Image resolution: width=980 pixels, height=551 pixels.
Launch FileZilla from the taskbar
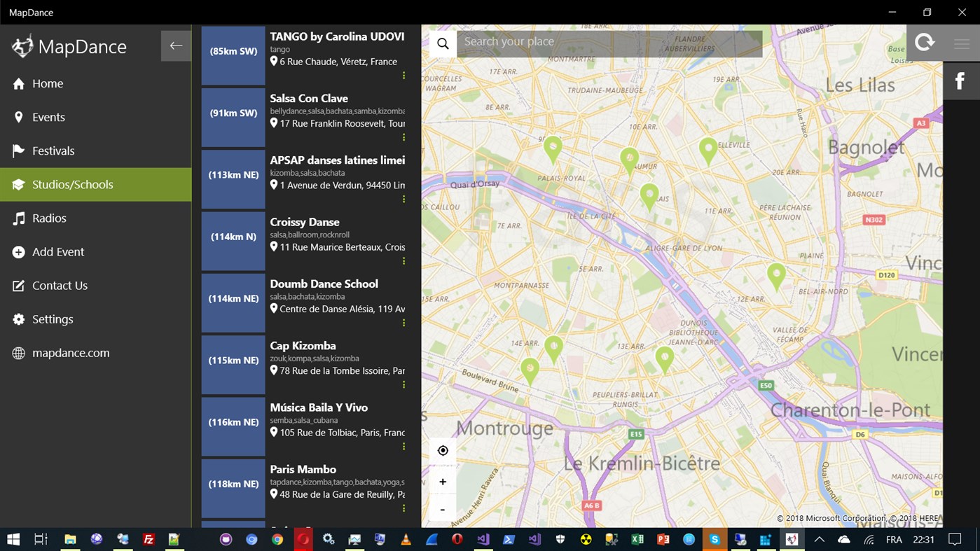(x=149, y=539)
